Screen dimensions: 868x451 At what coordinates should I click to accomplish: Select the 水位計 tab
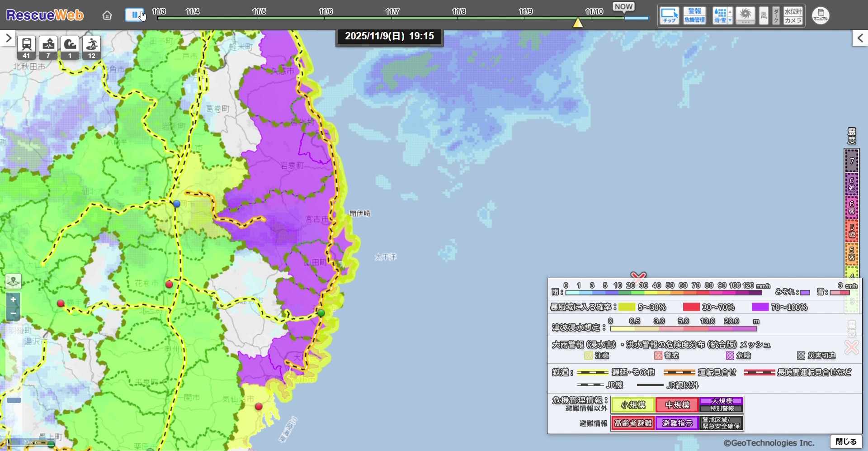pos(793,11)
